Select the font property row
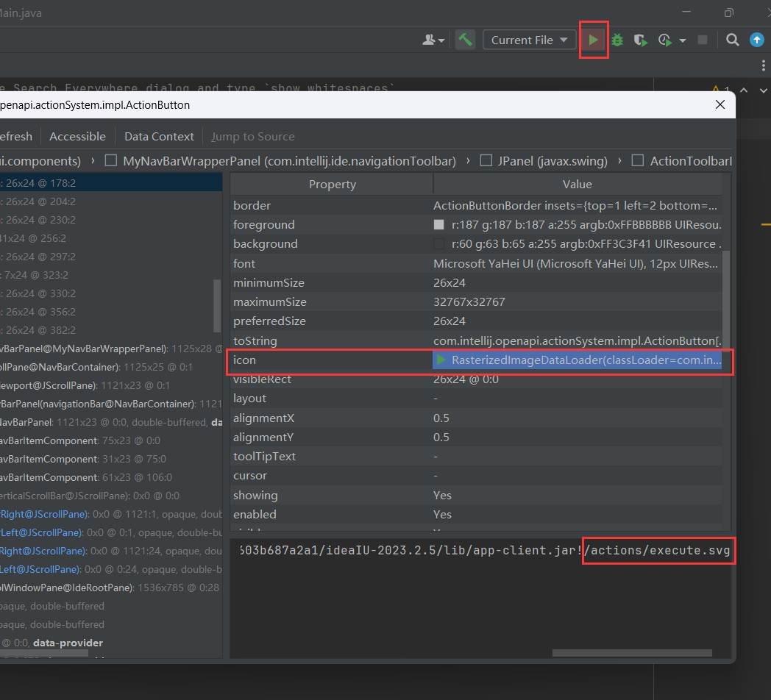771x700 pixels. [476, 263]
